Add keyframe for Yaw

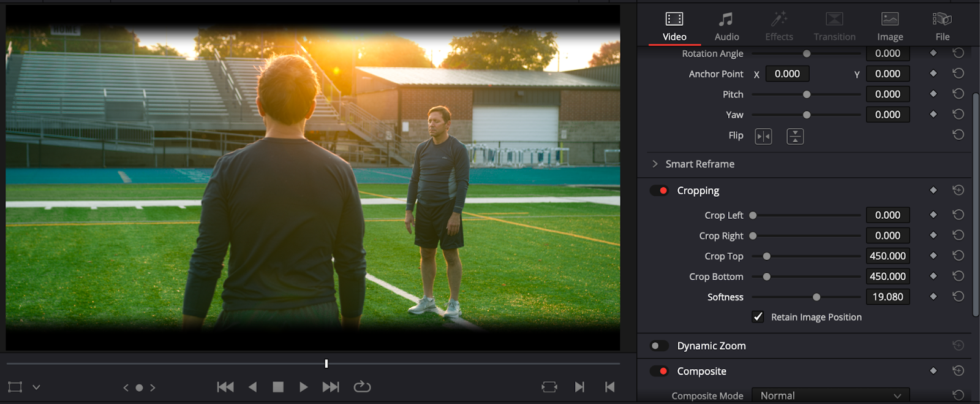click(933, 114)
